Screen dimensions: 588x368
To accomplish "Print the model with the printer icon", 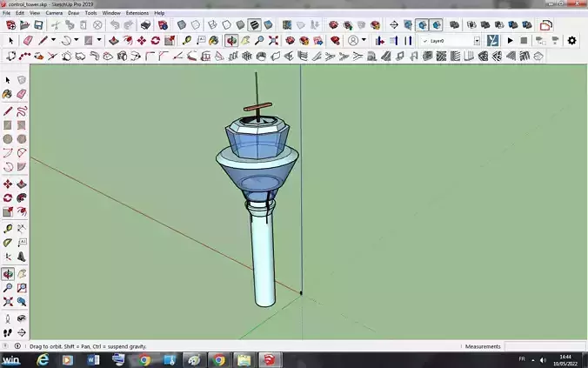I will 145,25.
